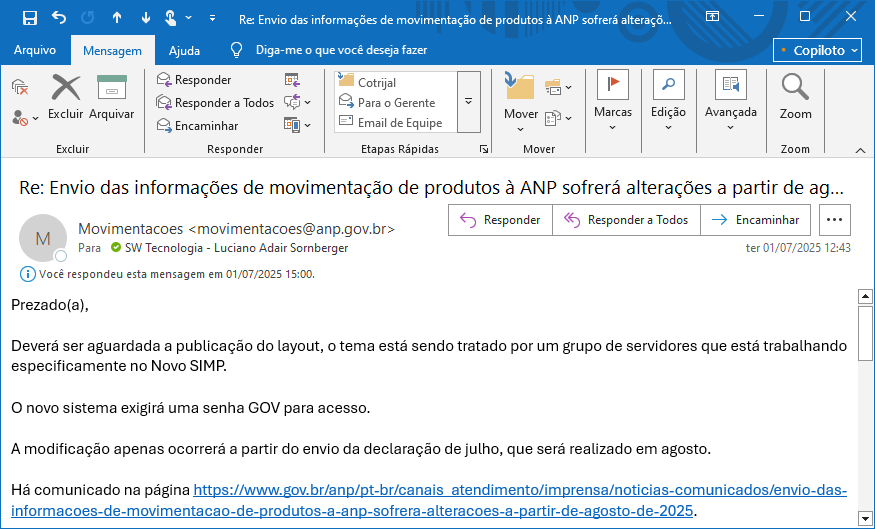Click Encaminhar in the ribbon
The width and height of the screenshot is (875, 529).
[x=197, y=125]
